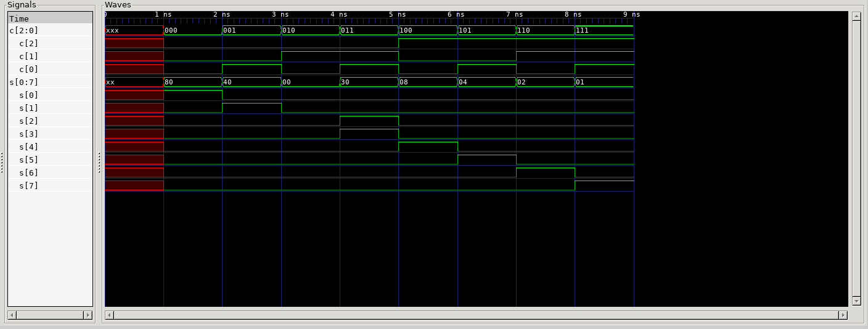Click the Time header in Signals panel

[50, 18]
